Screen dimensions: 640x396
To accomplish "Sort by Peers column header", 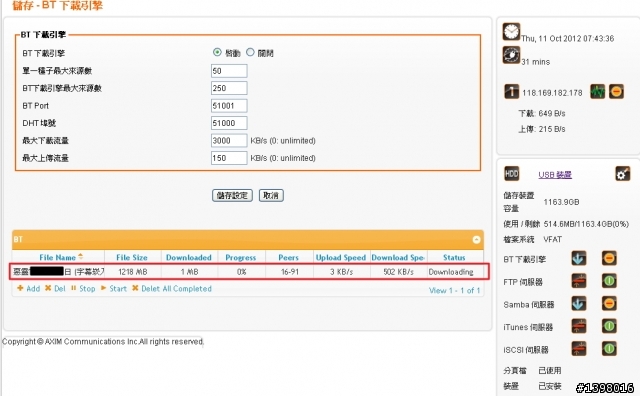I will pyautogui.click(x=289, y=258).
